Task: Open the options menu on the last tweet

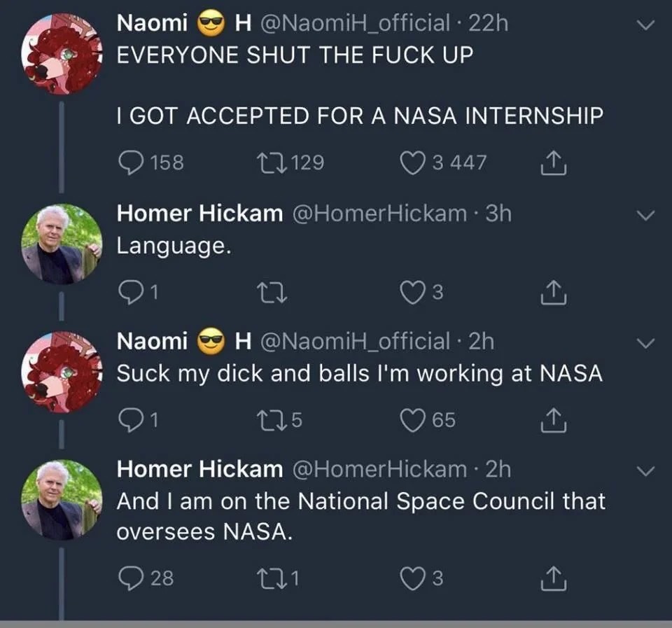Action: (644, 472)
